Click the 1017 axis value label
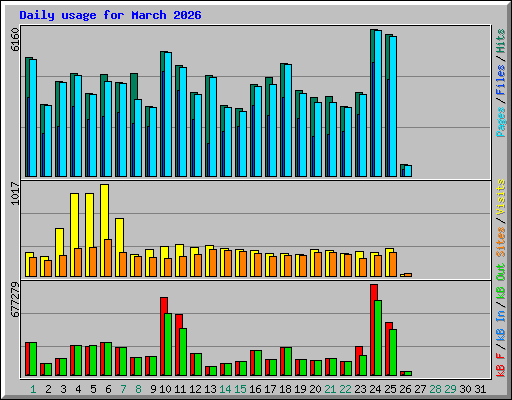The image size is (512, 400). pyautogui.click(x=15, y=193)
